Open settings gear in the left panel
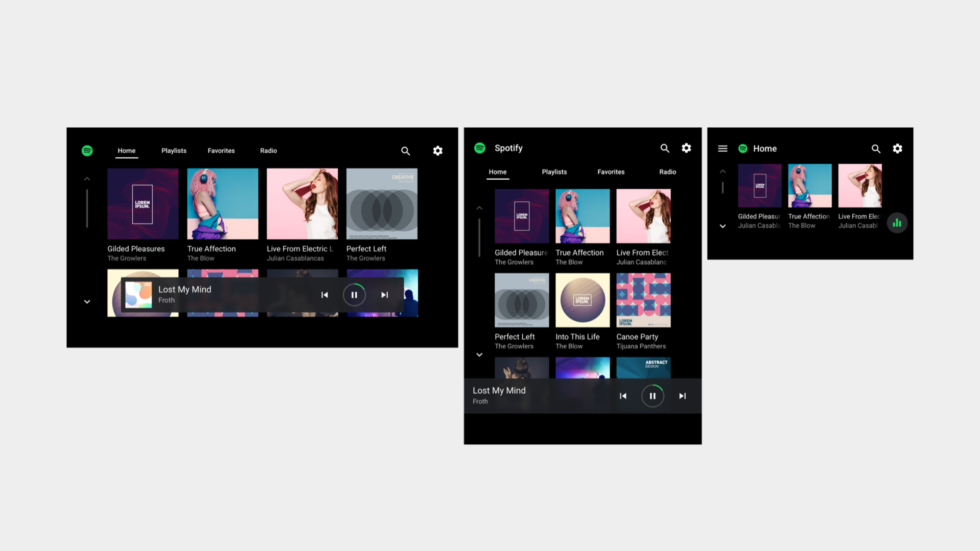Image resolution: width=980 pixels, height=551 pixels. tap(437, 151)
